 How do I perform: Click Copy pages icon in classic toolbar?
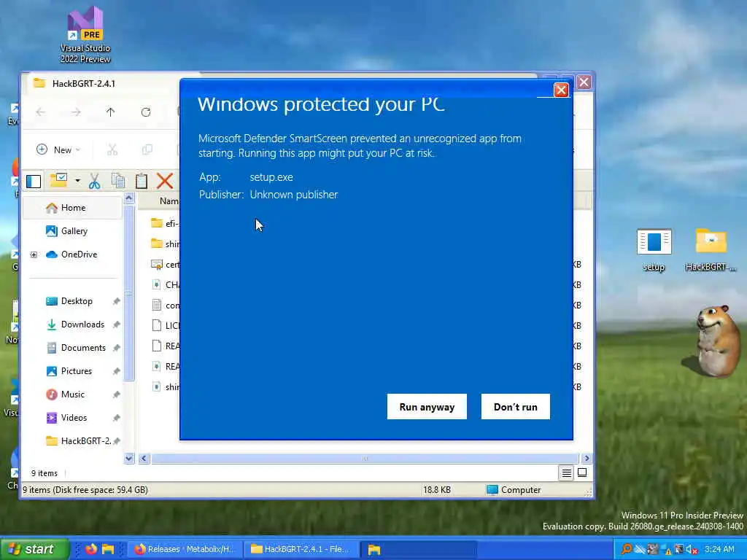tap(118, 181)
